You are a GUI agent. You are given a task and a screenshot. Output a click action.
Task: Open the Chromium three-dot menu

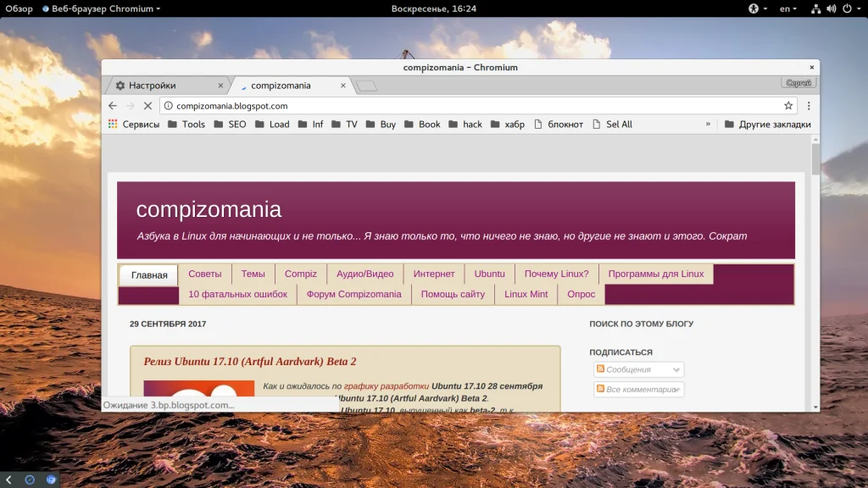tap(809, 106)
